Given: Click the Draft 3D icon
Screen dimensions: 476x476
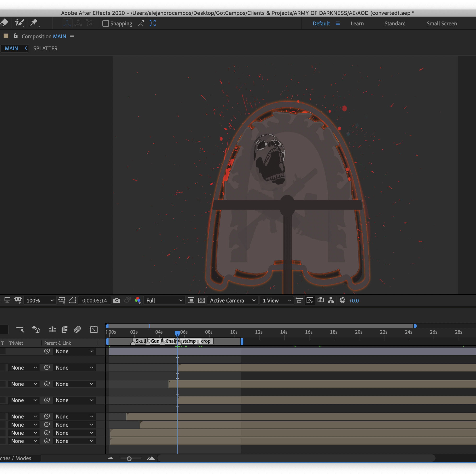Looking at the screenshot, I should coord(36,329).
